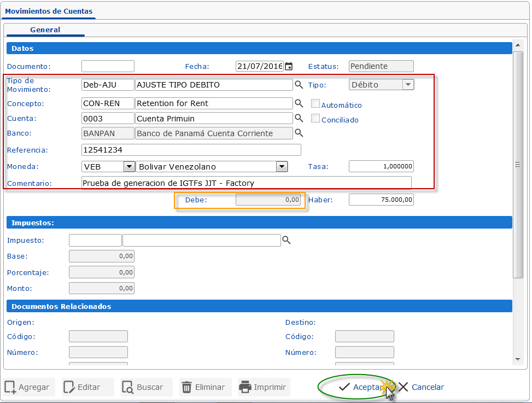This screenshot has height=403, width=532.
Task: Open the Fecha calendar picker icon
Action: pyautogui.click(x=289, y=66)
